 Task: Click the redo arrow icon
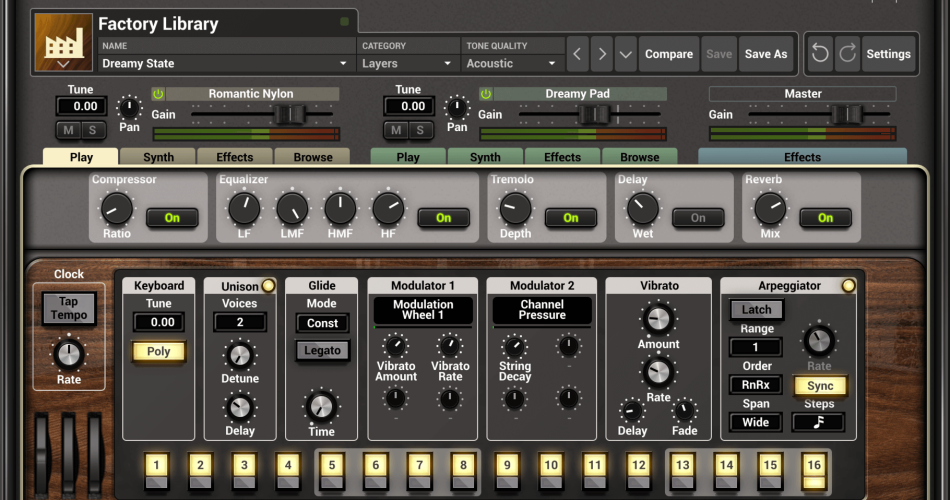pos(846,54)
